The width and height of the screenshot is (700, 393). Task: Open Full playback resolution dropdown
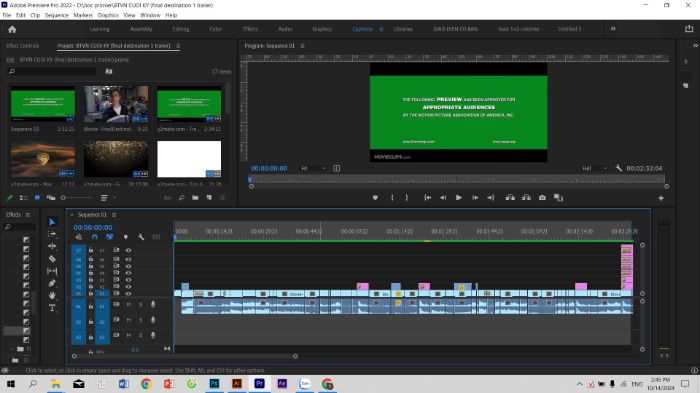(x=594, y=168)
